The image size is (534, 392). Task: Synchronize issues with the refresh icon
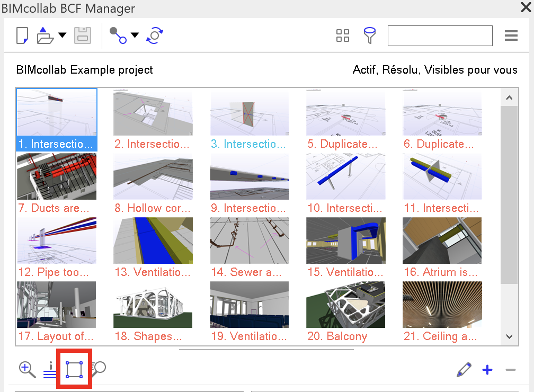[x=155, y=35]
